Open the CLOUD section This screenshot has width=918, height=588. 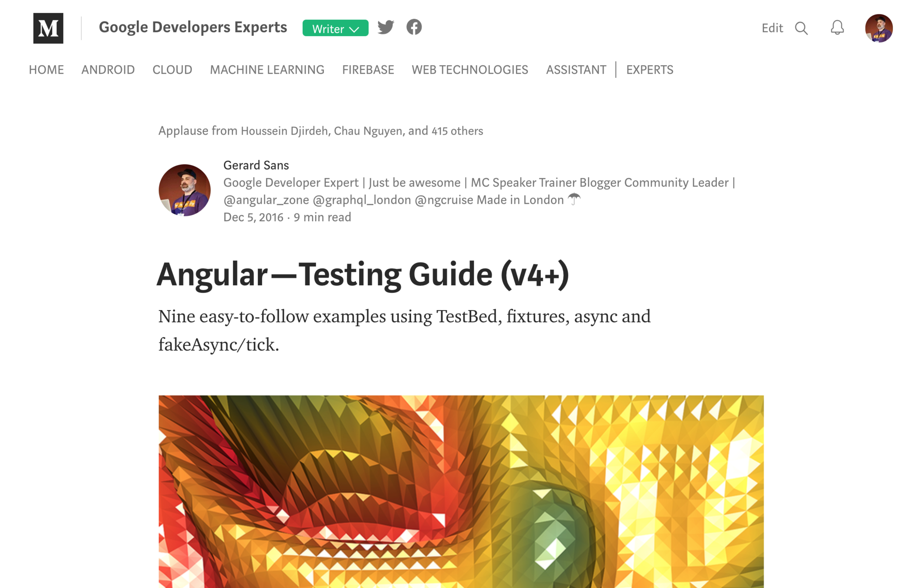click(x=172, y=70)
